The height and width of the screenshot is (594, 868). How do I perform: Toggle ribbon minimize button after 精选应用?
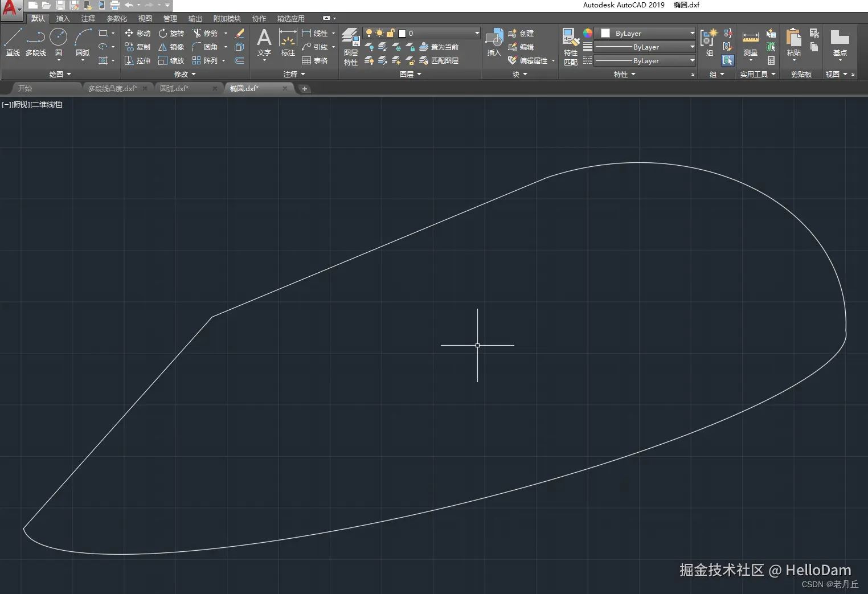[x=326, y=18]
